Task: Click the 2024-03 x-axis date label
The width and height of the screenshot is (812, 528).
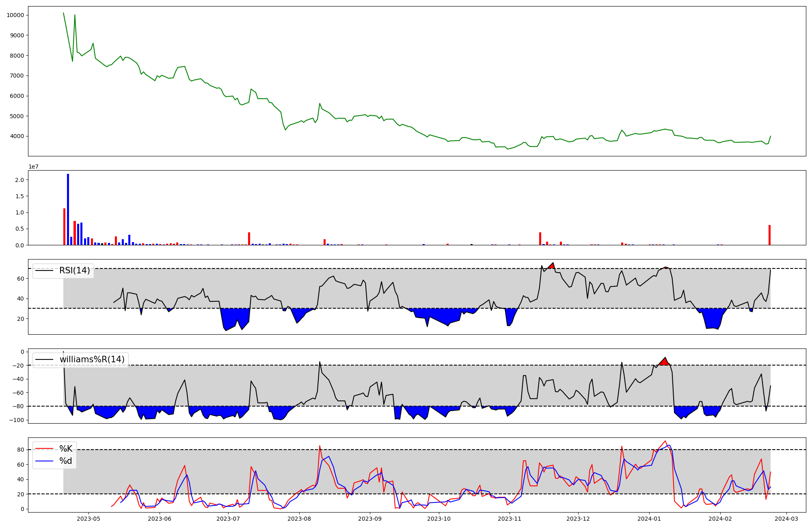Action: click(x=786, y=519)
